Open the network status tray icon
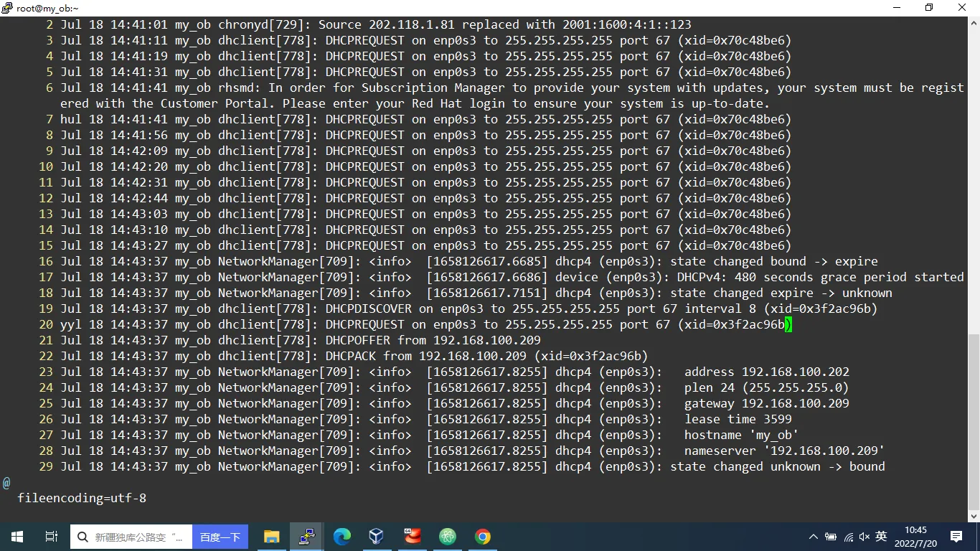The height and width of the screenshot is (551, 980). [848, 537]
